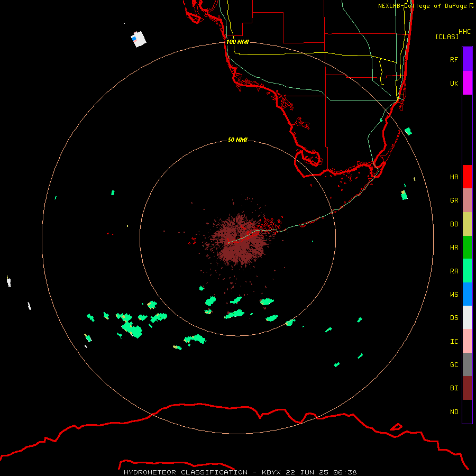Click the DS dry snow white swatch
476x476 pixels.
[467, 317]
